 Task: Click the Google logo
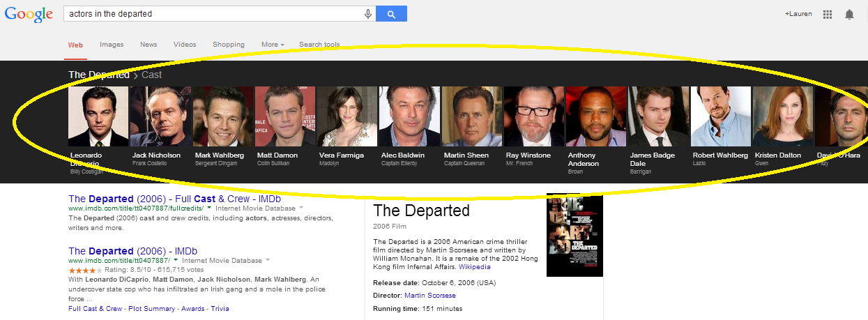pos(29,14)
